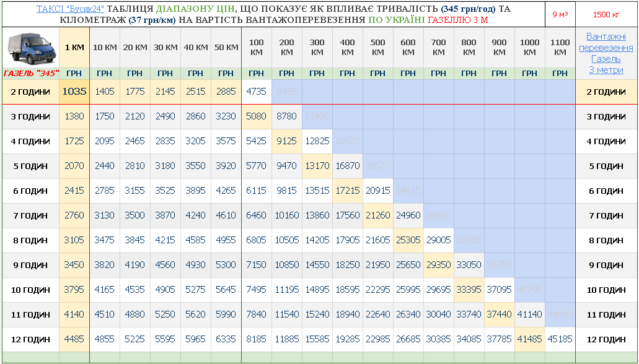This screenshot has height=364, width=639.
Task: Click the 1500 кг capacity cell
Action: (x=606, y=14)
